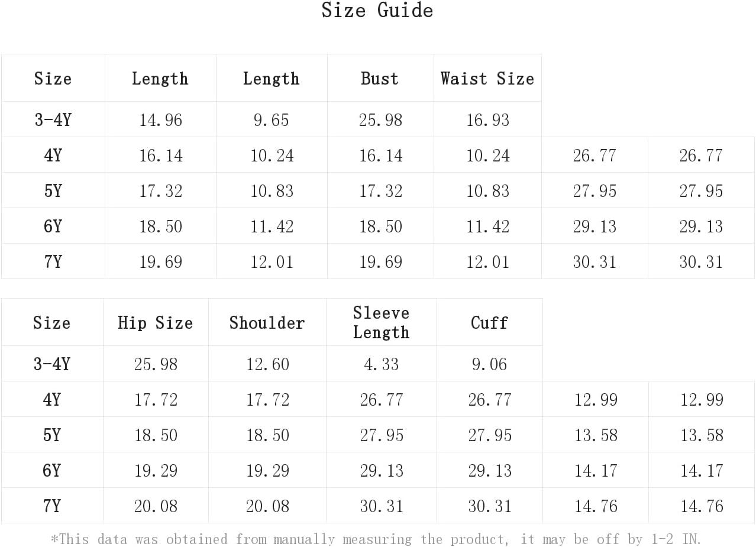Select the 14.96 length cell
Image resolution: width=756 pixels, height=547 pixels.
(160, 120)
